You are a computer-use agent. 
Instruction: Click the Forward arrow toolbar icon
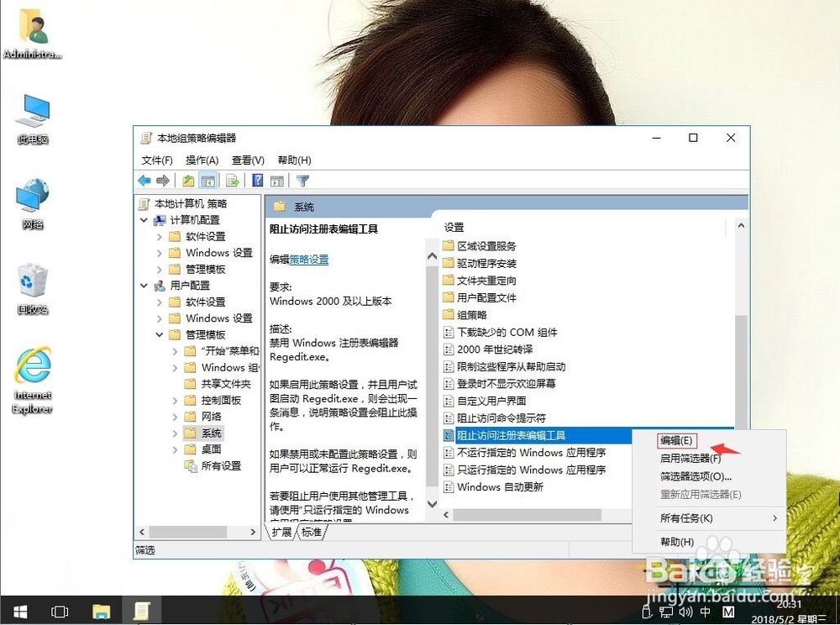point(163,181)
